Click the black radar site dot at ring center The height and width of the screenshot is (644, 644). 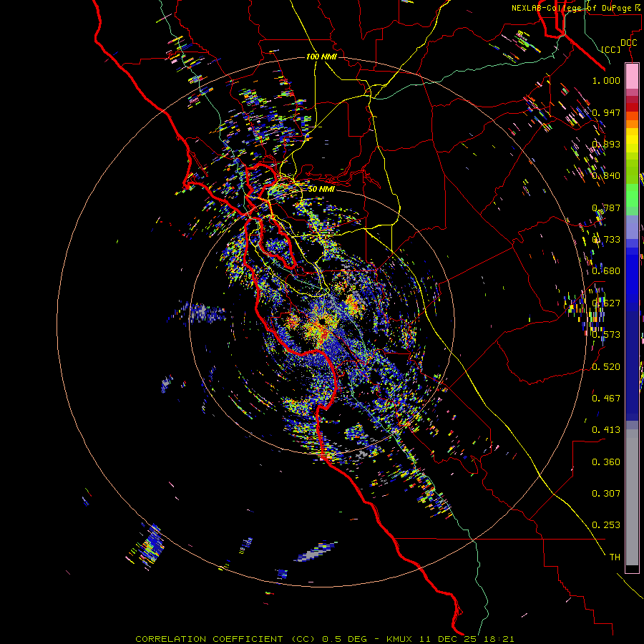(324, 321)
